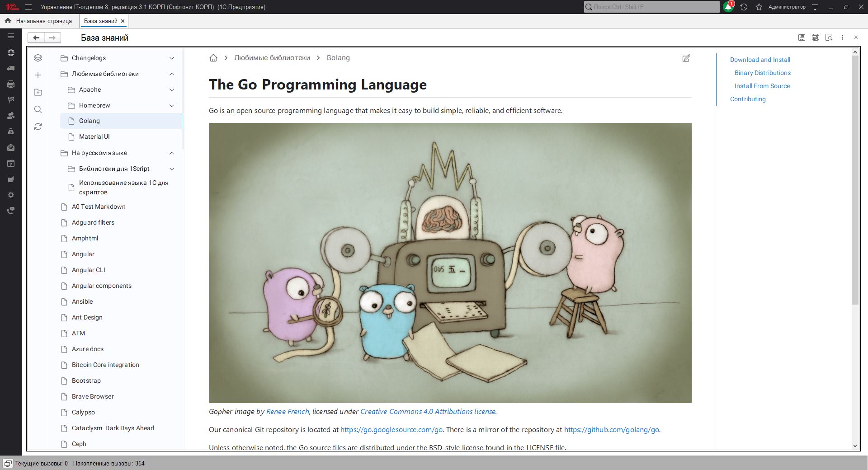Open Creative Commons 4.0 Attributions license link
868x470 pixels.
[x=428, y=411]
